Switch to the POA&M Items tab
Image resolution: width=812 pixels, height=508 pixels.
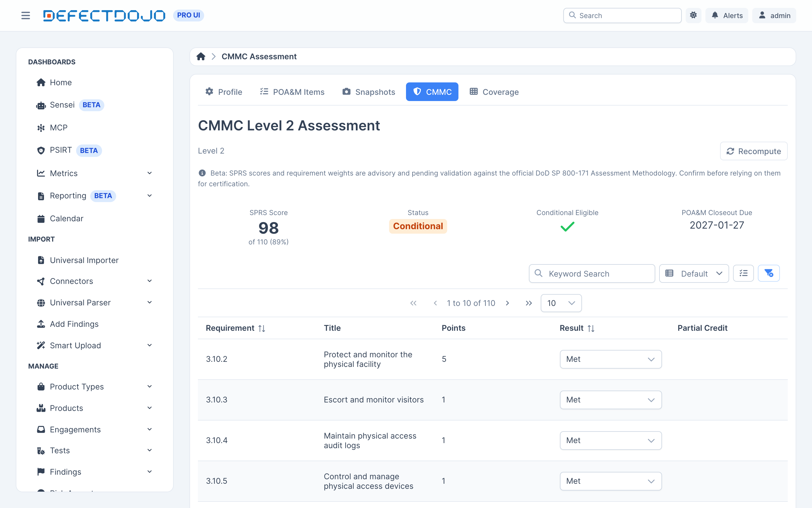coord(292,92)
